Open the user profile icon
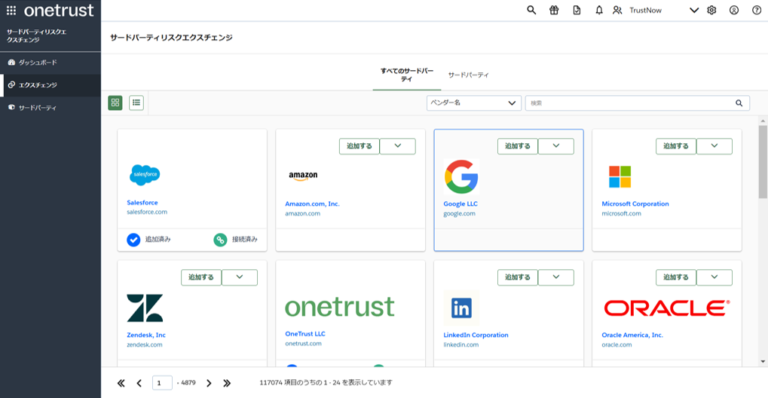This screenshot has width=768, height=398. 734,10
